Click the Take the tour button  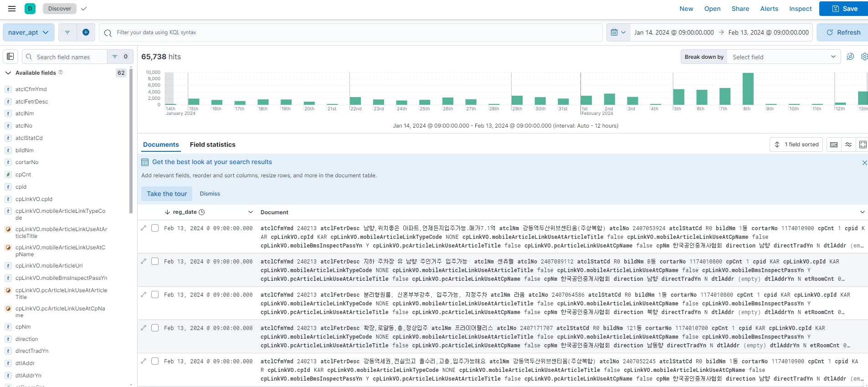click(167, 194)
